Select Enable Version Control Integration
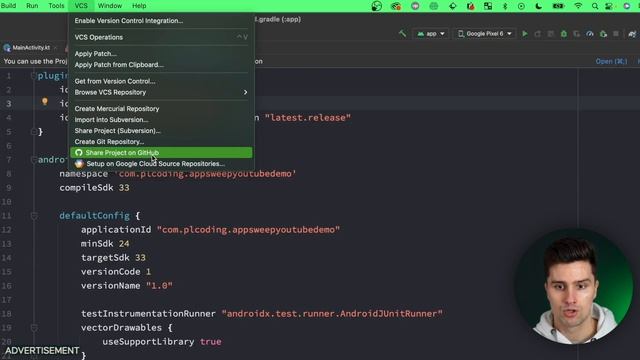 pos(161,20)
